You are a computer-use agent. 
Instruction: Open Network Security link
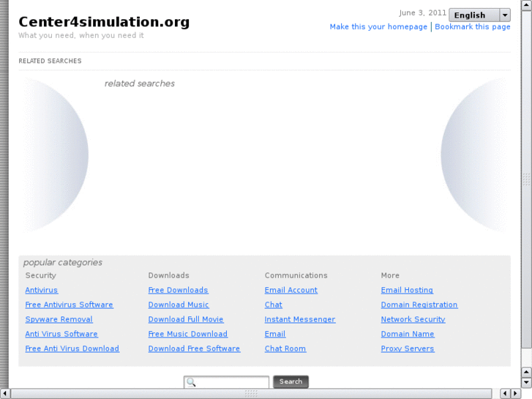(413, 319)
